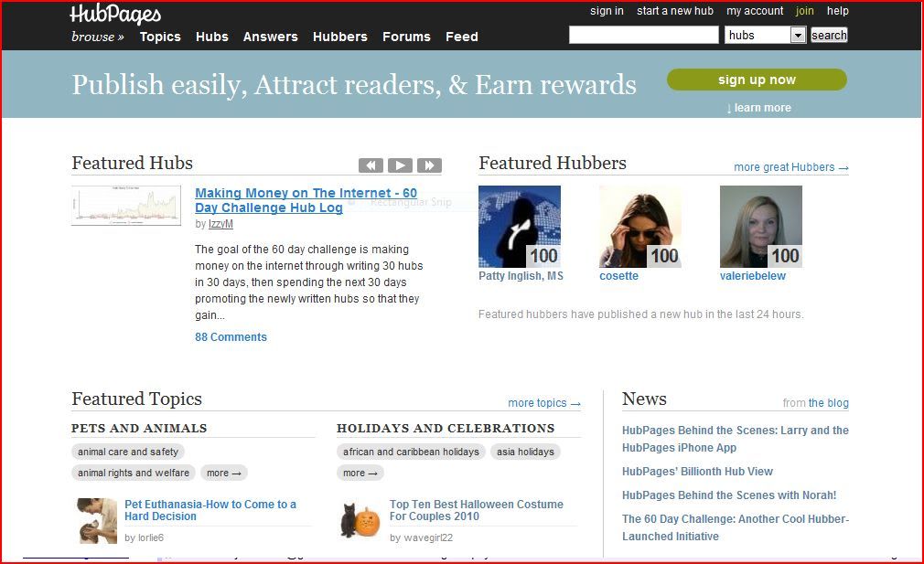The height and width of the screenshot is (564, 924).
Task: Open Making Money on The Internet hub title
Action: click(x=306, y=200)
